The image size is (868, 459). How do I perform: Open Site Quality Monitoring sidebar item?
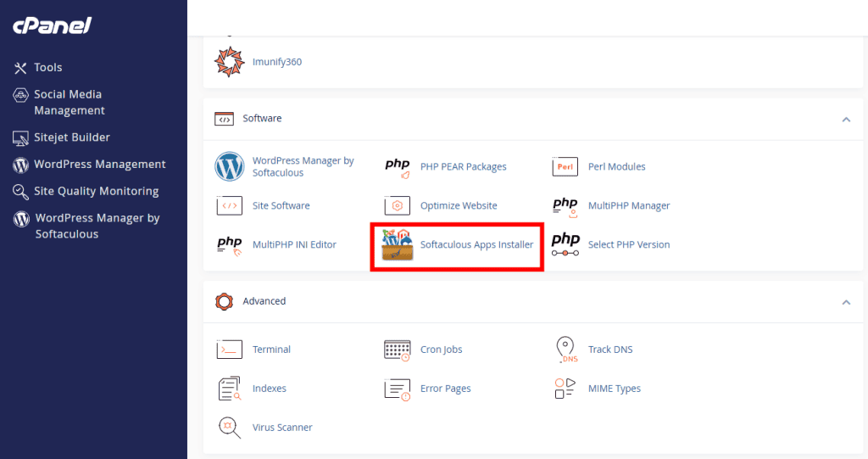click(97, 191)
